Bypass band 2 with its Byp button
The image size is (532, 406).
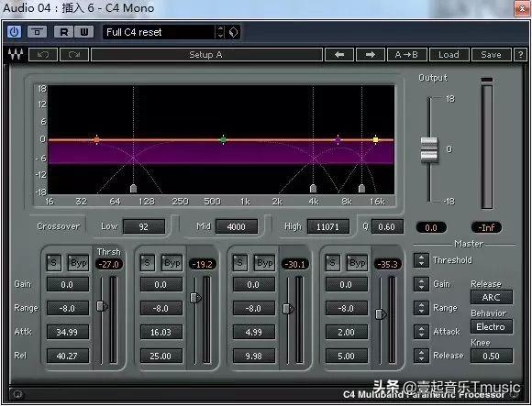(x=172, y=263)
